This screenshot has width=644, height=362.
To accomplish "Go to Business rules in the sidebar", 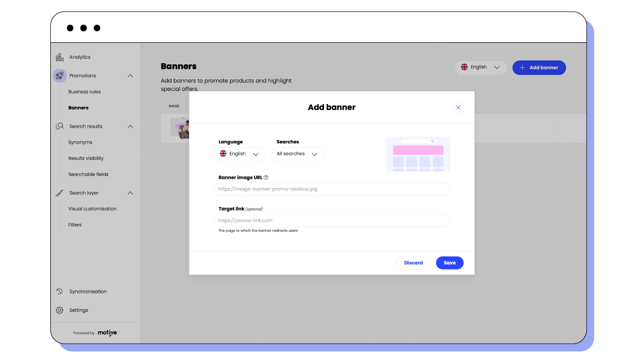I will point(85,92).
